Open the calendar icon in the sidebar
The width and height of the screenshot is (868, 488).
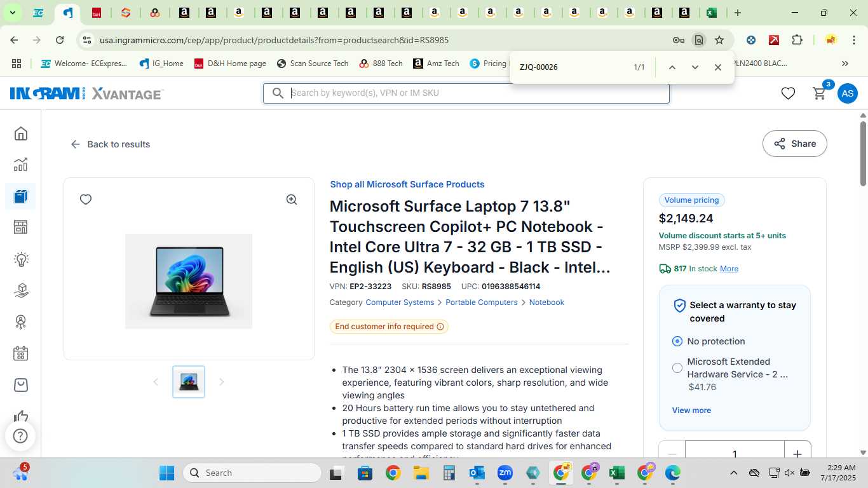pos(21,353)
